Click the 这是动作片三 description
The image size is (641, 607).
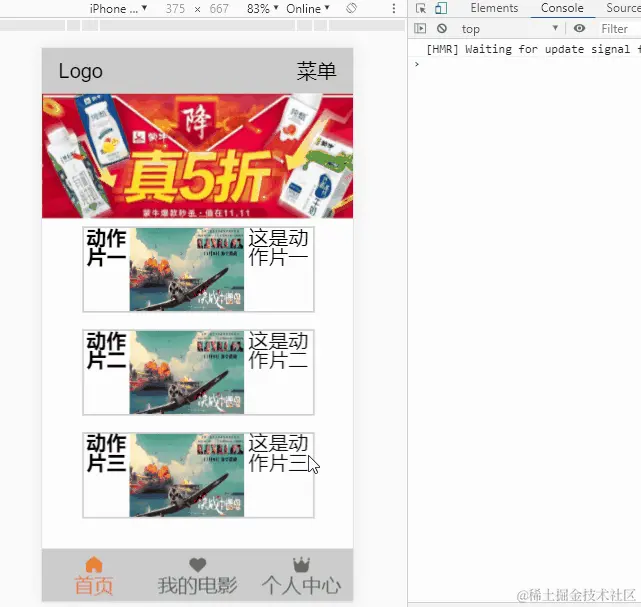(x=278, y=453)
